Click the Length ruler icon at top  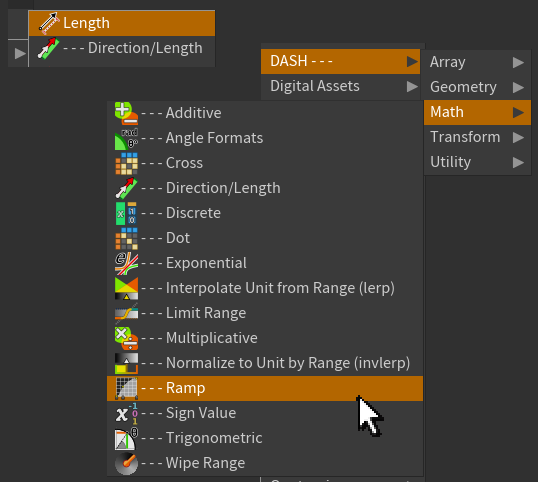tap(49, 23)
